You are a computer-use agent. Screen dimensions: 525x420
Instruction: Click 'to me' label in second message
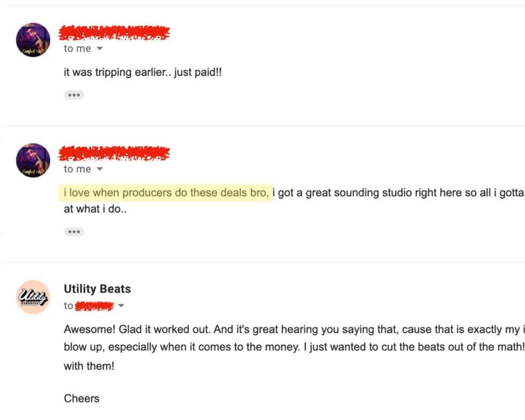[77, 169]
